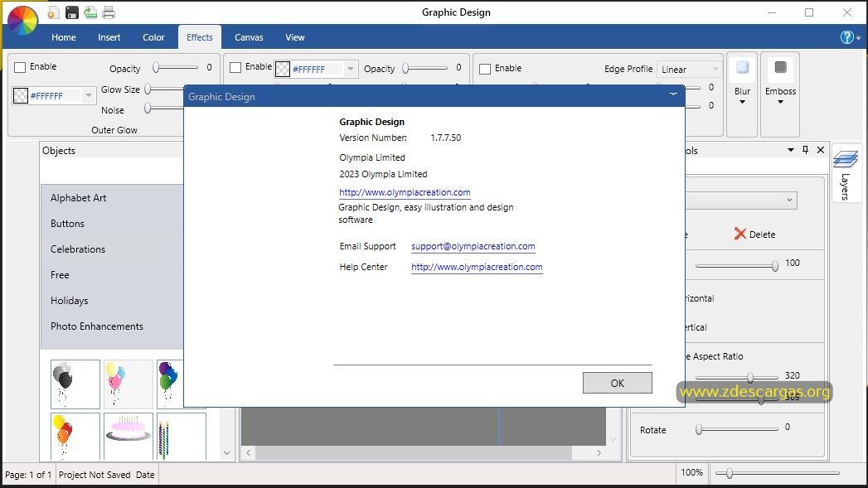The image size is (868, 488).
Task: Open the Layers side panel
Action: tap(846, 172)
